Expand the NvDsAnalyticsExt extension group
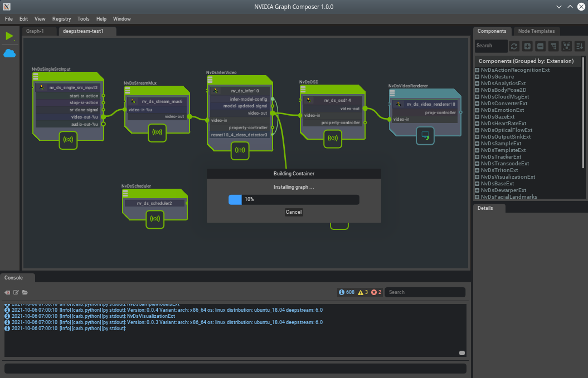Viewport: 588px width, 378px height. pyautogui.click(x=477, y=84)
